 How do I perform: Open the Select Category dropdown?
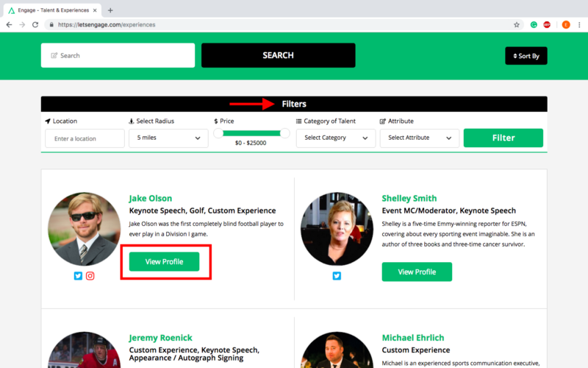(335, 138)
